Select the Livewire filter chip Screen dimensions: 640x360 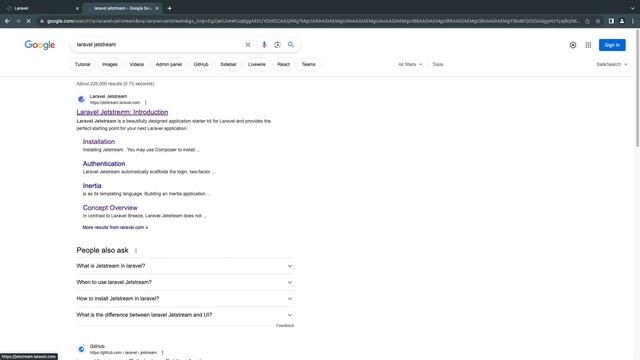coord(257,64)
